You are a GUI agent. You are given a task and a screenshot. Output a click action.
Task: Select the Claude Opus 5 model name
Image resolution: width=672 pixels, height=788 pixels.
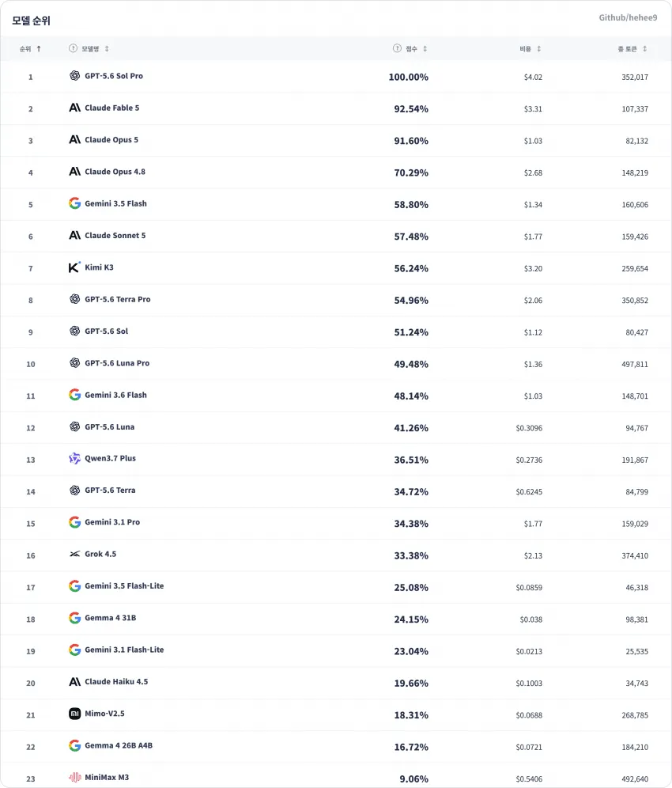point(111,140)
